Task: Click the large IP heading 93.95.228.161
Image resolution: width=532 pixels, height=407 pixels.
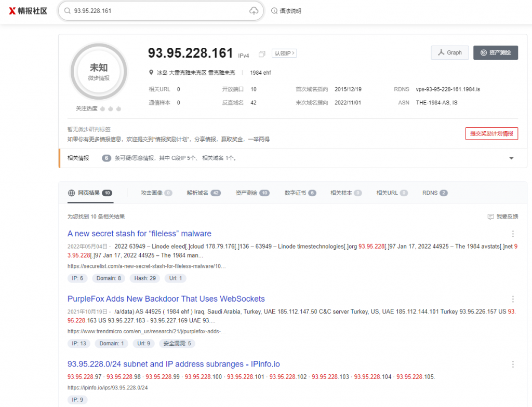Action: click(190, 53)
